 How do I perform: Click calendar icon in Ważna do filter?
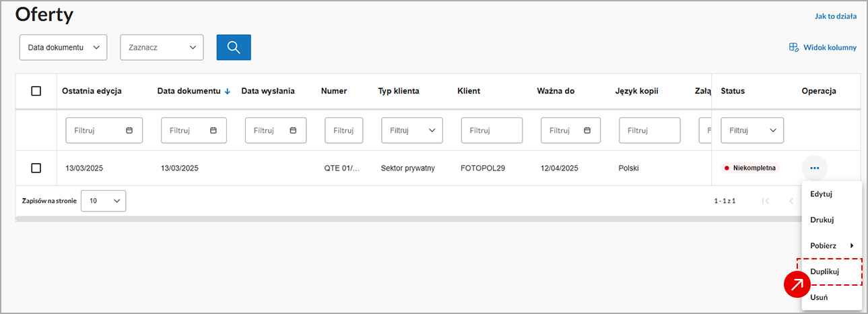pyautogui.click(x=587, y=131)
